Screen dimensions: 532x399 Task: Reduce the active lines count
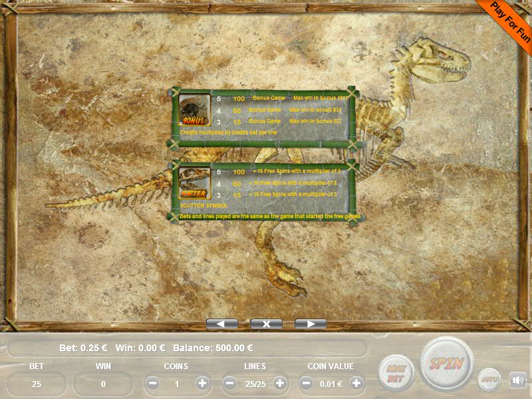pyautogui.click(x=229, y=384)
